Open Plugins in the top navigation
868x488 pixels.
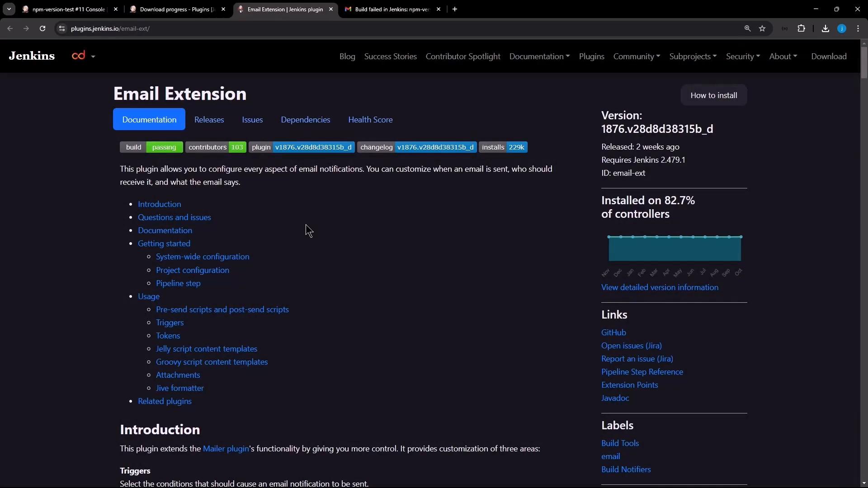[x=591, y=56]
